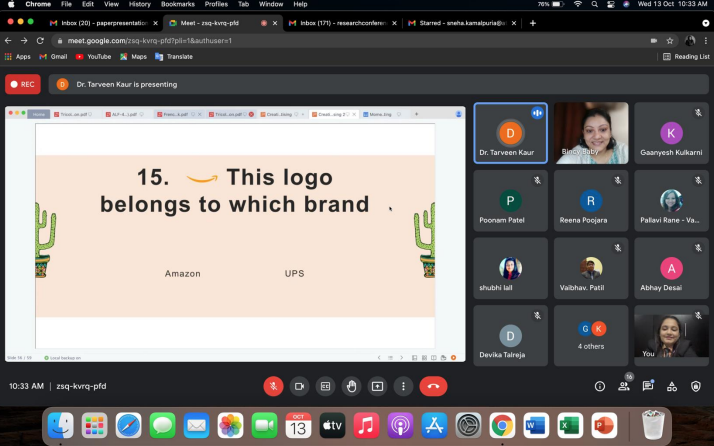Click Devika Talreja participant tile

510,336
